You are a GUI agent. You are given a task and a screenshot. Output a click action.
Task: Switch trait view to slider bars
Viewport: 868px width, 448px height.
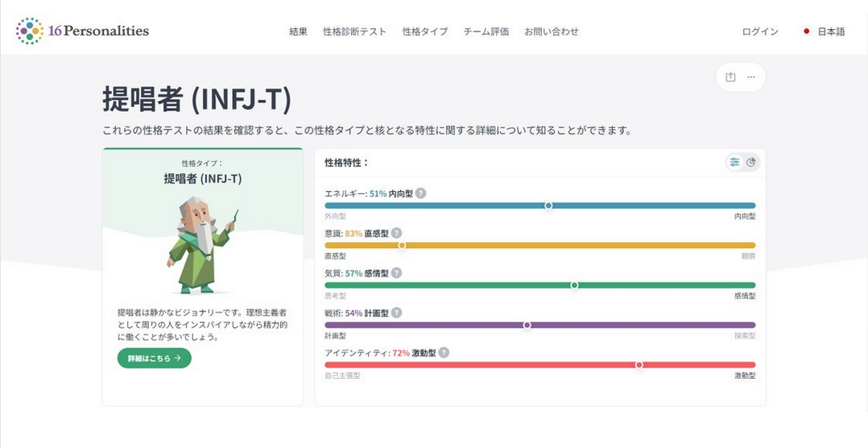click(734, 162)
